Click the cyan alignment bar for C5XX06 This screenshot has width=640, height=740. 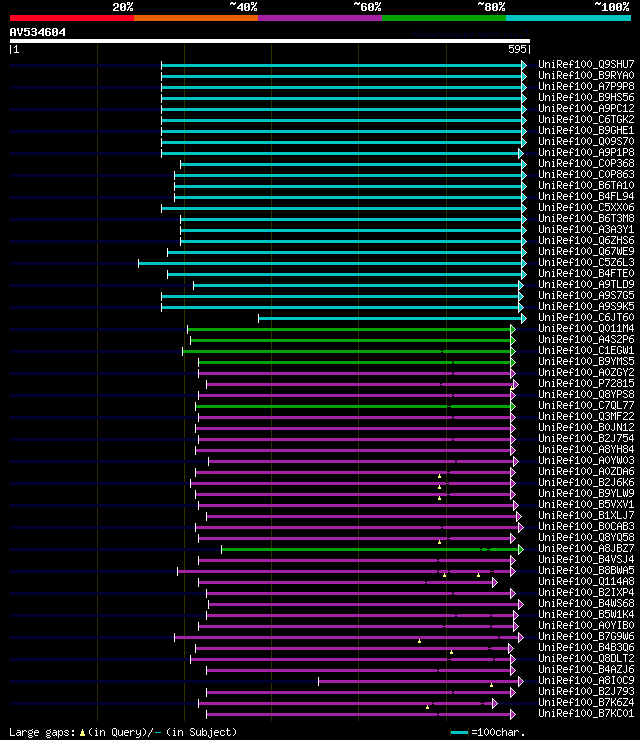tap(344, 208)
